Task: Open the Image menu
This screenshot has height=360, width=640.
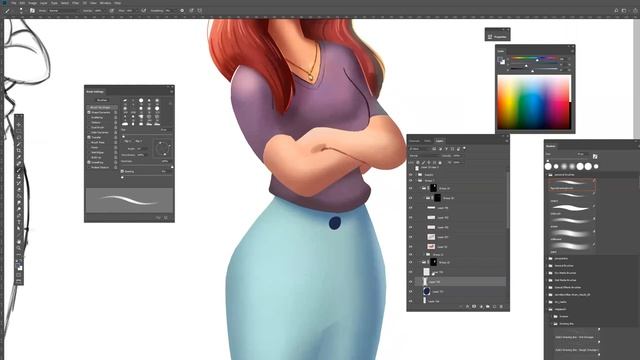Action: [x=32, y=3]
